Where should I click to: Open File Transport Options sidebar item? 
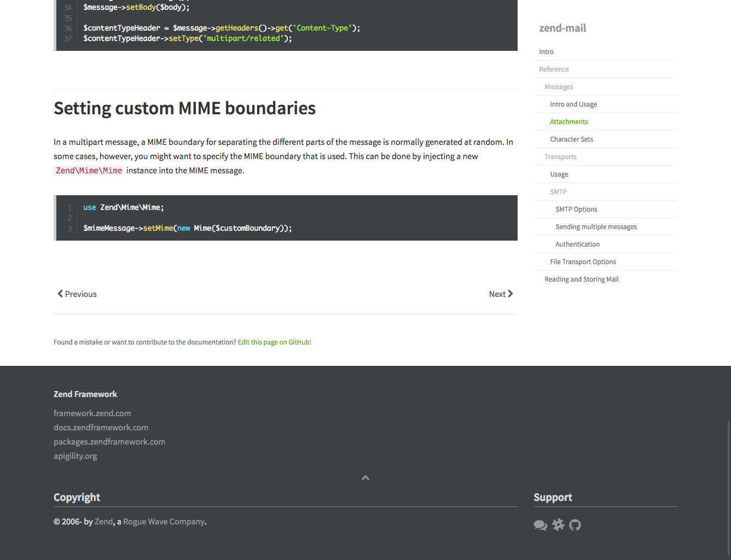click(x=606, y=262)
